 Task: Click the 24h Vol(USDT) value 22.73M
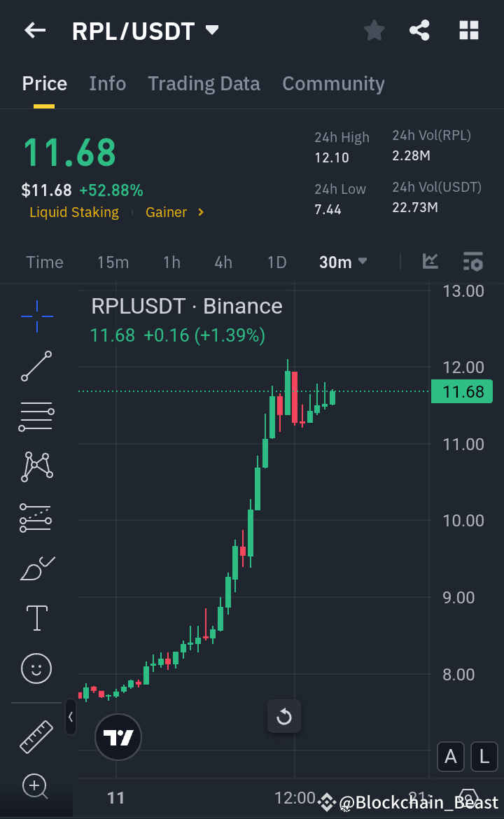415,207
